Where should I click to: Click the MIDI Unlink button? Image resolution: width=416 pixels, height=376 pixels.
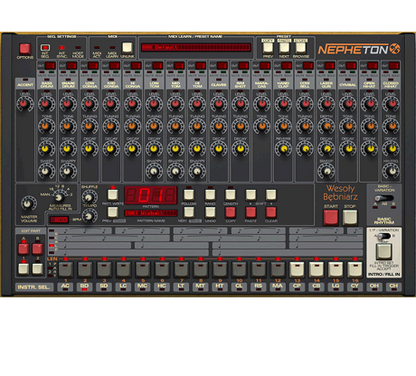pyautogui.click(x=127, y=48)
